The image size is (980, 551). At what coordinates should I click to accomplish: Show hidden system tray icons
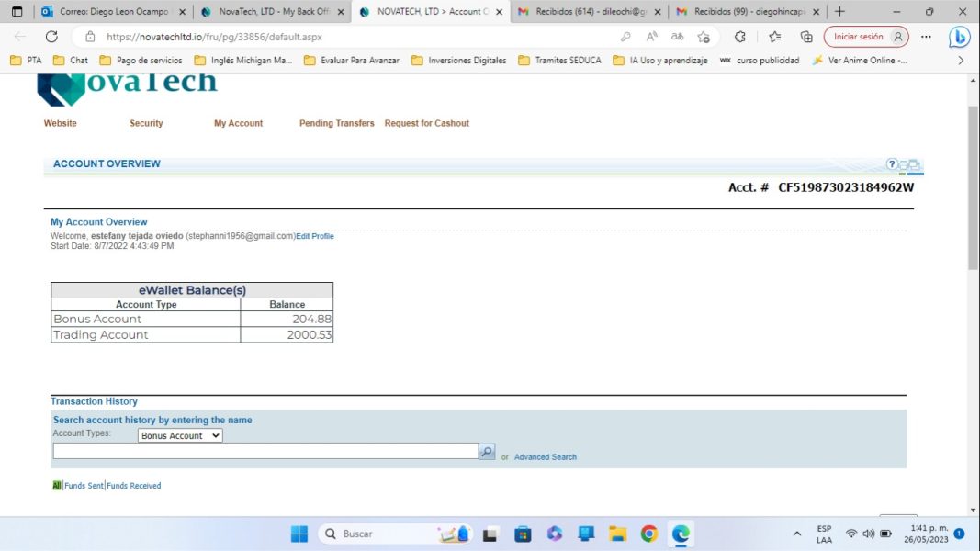click(x=797, y=534)
